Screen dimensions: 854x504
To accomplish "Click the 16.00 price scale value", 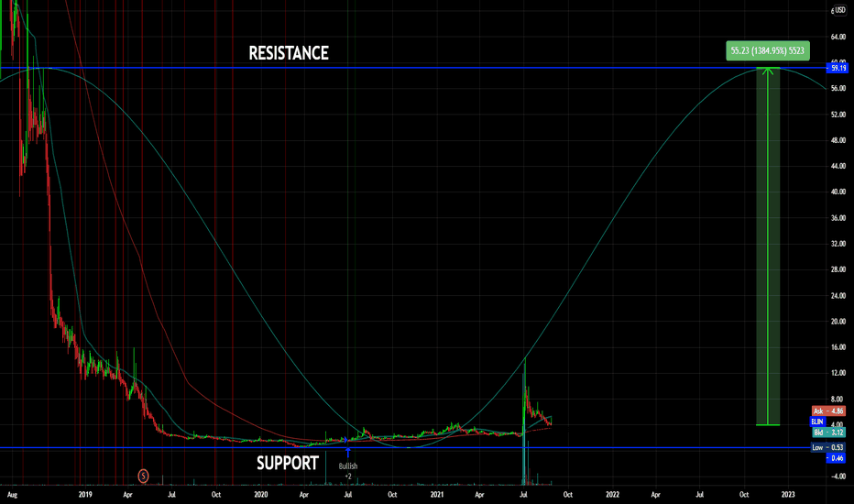I will (838, 347).
